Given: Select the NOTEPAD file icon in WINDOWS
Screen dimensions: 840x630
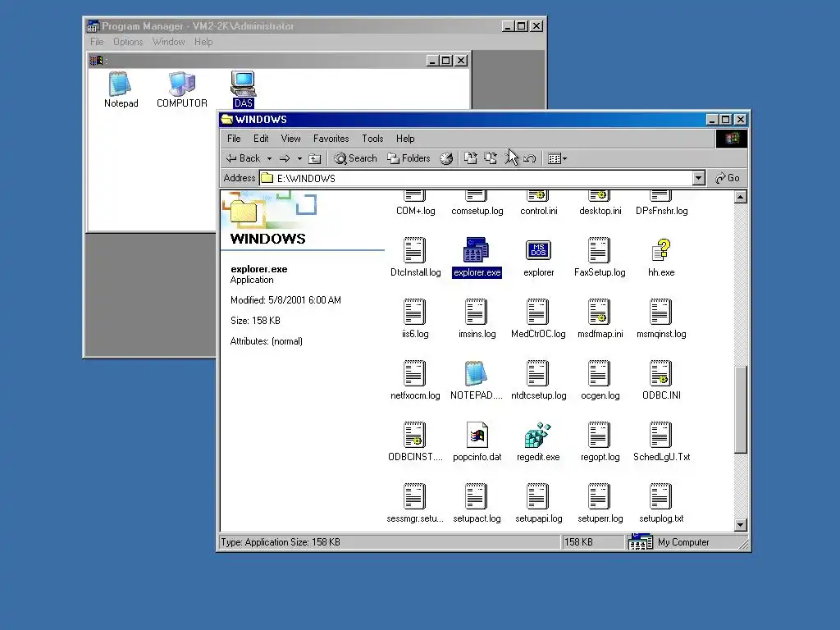Looking at the screenshot, I should tap(476, 373).
